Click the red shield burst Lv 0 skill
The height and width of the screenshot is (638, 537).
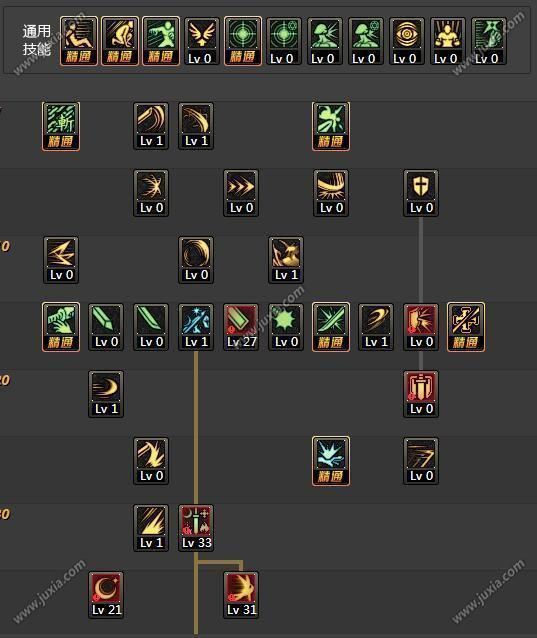[x=421, y=327]
